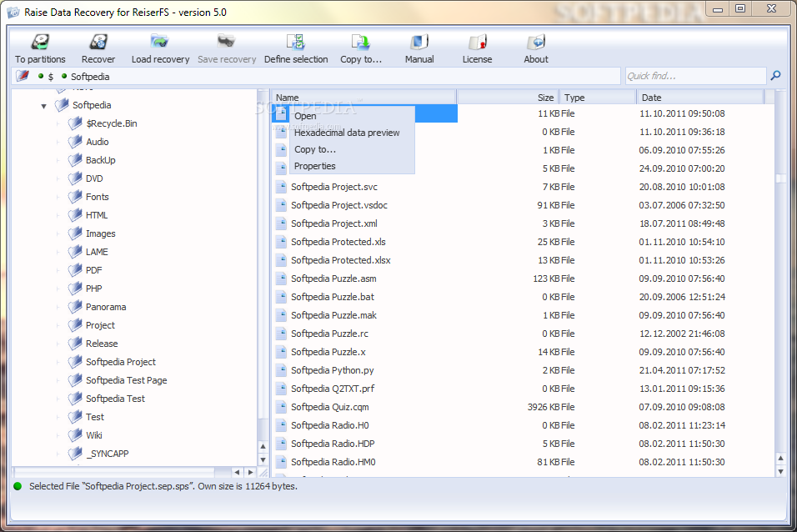The image size is (797, 532).
Task: Click the green status indicator icon
Action: click(18, 486)
